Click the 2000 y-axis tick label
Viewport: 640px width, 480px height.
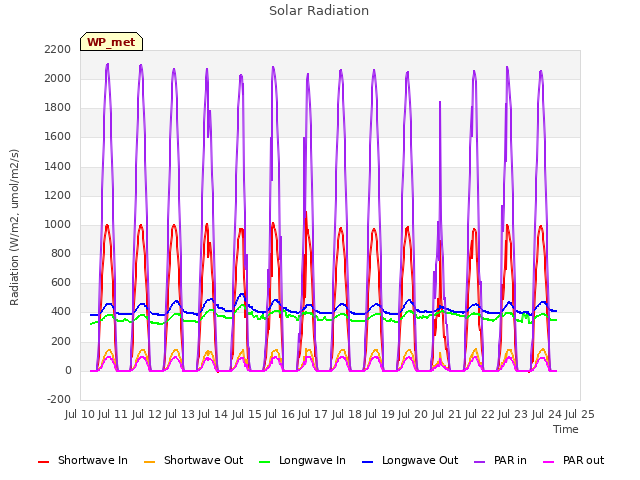tap(58, 78)
